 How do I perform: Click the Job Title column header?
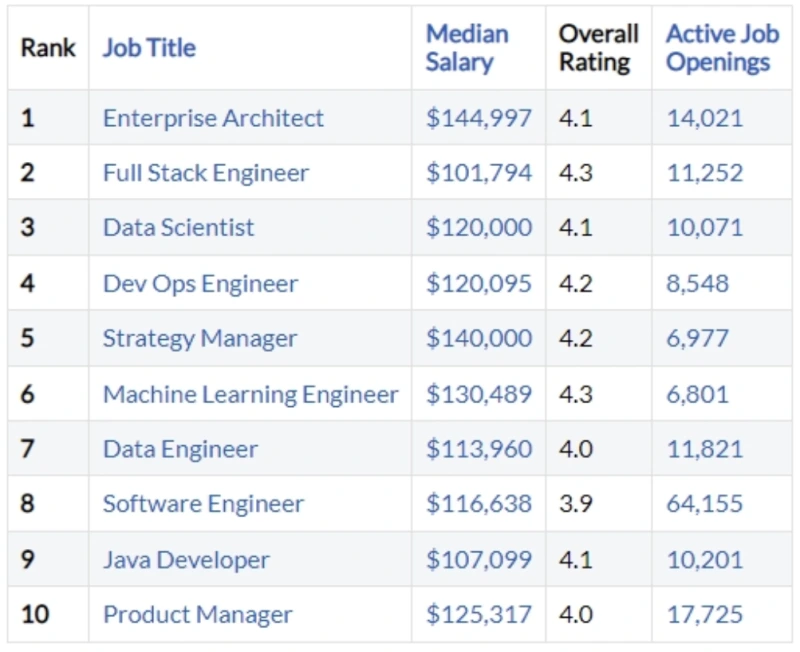149,48
